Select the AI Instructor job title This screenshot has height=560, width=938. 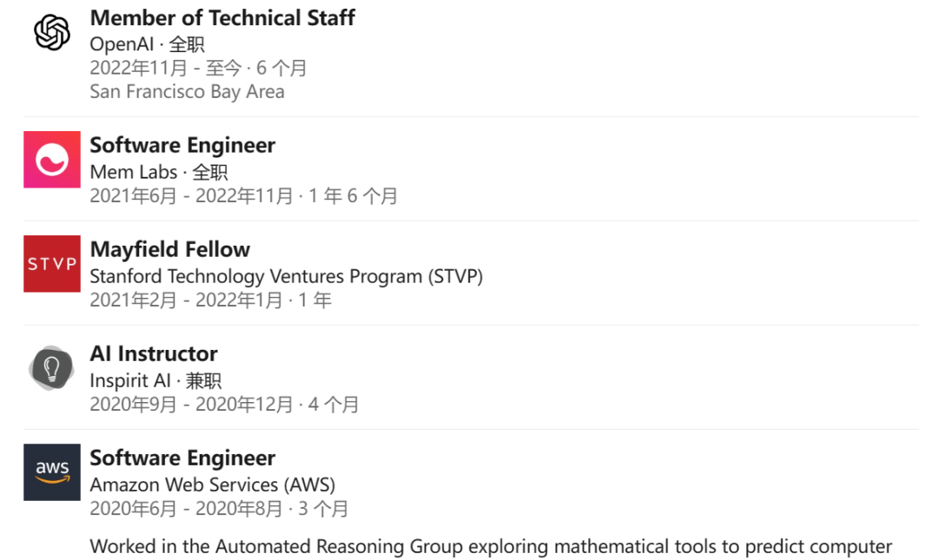click(x=154, y=353)
